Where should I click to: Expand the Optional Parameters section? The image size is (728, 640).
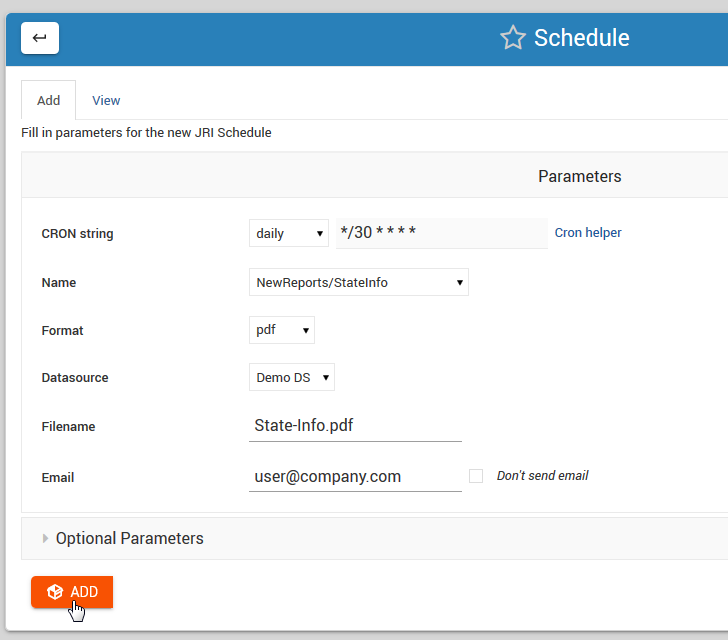130,538
